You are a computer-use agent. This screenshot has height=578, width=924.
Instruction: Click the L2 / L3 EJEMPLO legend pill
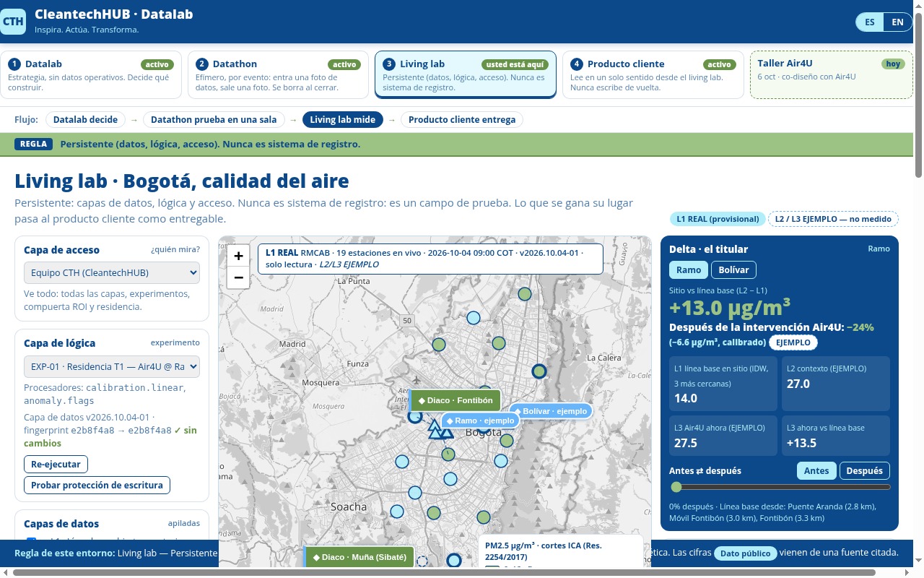click(x=833, y=219)
